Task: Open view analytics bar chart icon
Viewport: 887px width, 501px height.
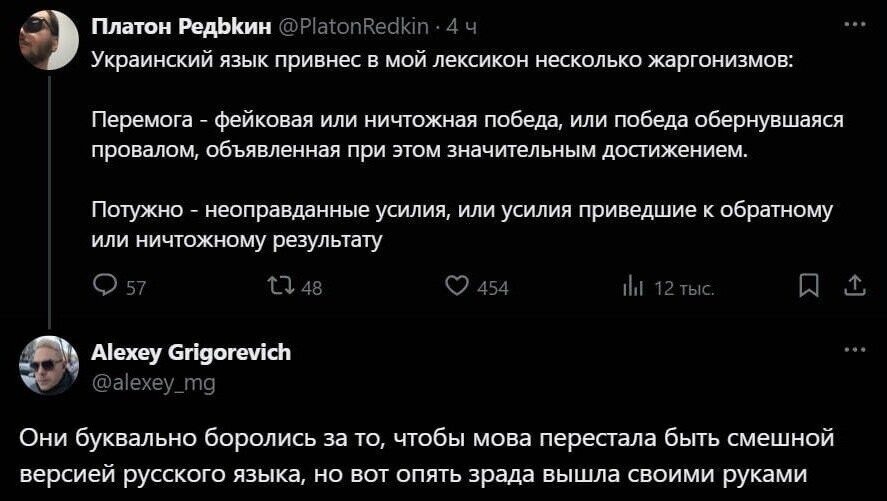Action: [x=633, y=287]
